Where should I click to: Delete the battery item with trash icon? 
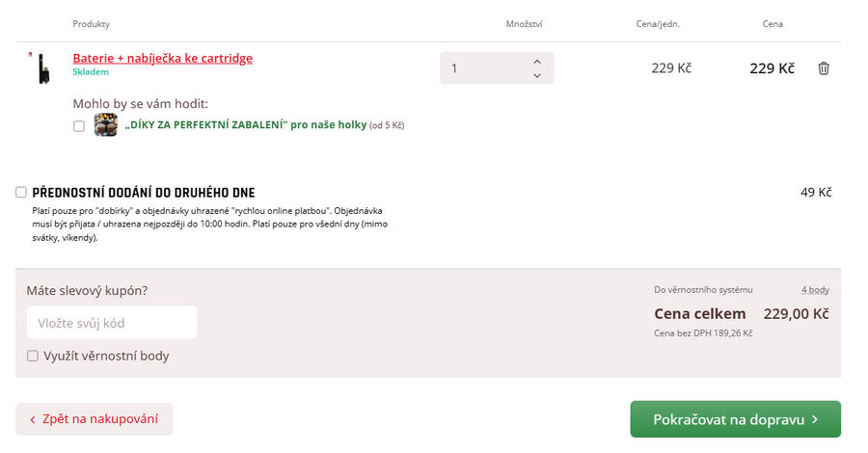point(824,68)
